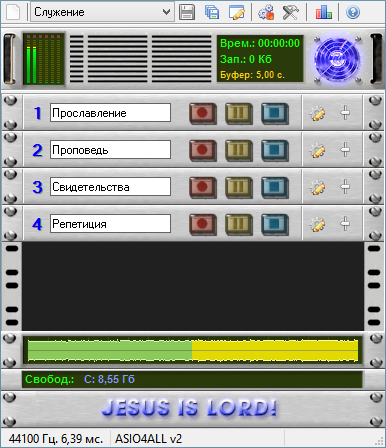
Task: Click the Проповедь name field
Action: coord(110,150)
